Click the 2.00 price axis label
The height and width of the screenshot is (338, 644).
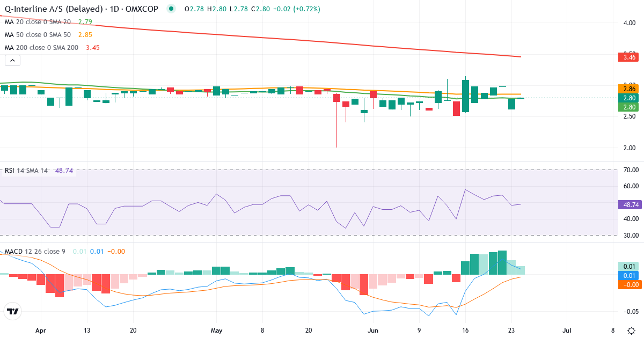point(630,148)
